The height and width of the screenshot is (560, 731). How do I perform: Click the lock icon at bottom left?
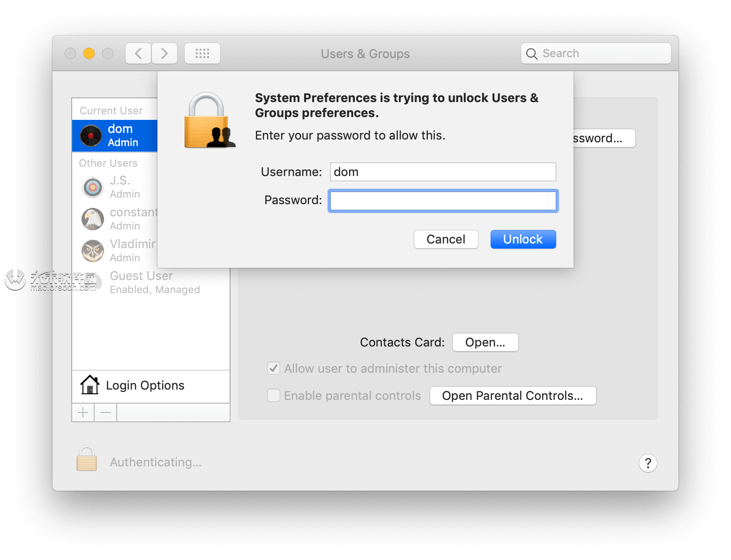(87, 458)
